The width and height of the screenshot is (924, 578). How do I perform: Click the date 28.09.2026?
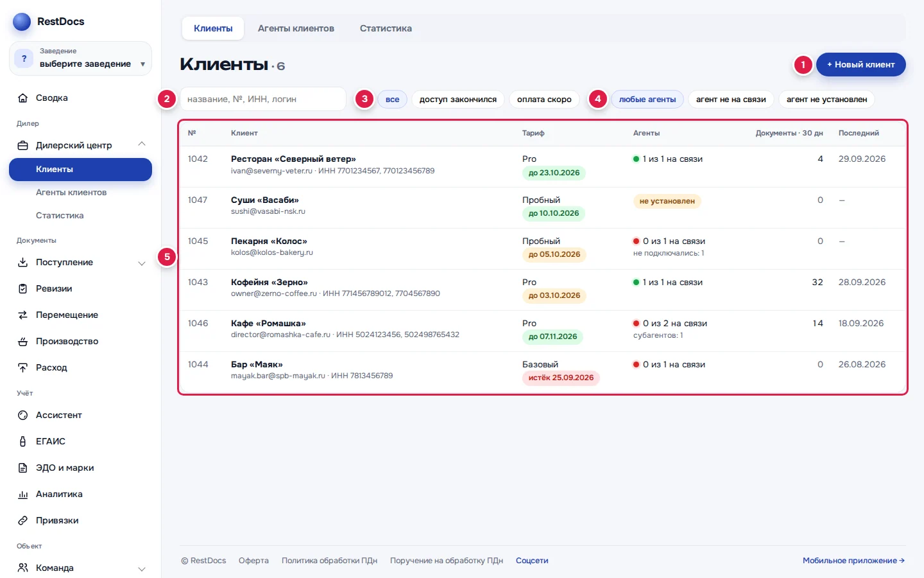pyautogui.click(x=862, y=283)
